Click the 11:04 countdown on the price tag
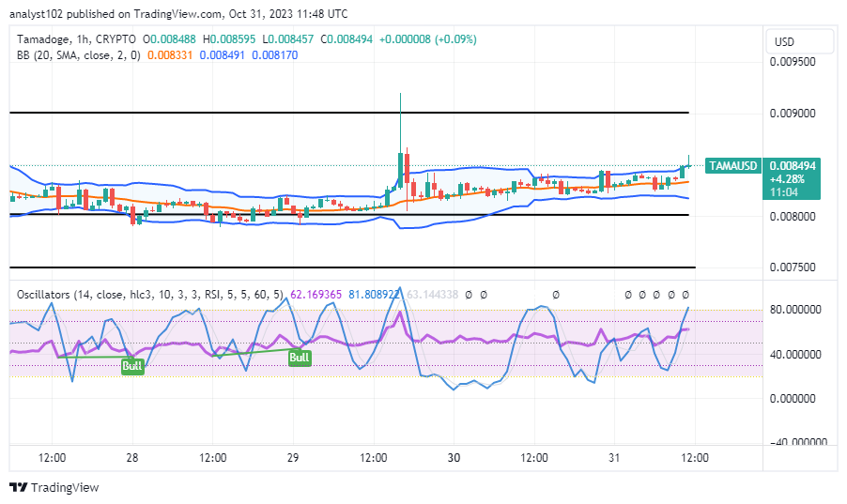847x504 pixels. [x=784, y=191]
